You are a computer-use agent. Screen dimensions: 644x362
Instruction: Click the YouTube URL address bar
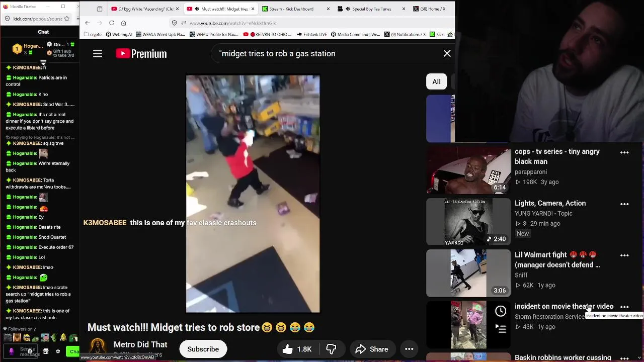click(x=312, y=23)
